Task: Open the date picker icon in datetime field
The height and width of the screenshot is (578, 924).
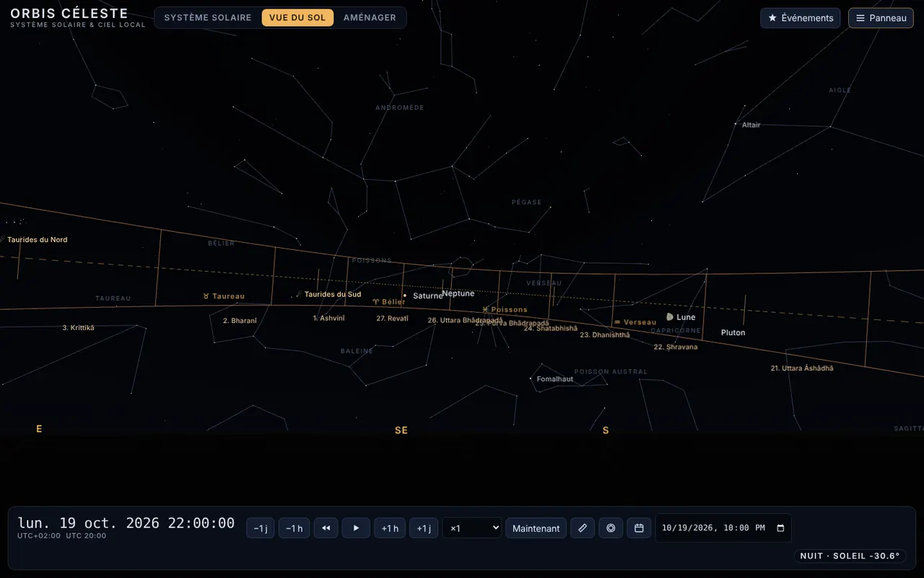Action: [780, 528]
